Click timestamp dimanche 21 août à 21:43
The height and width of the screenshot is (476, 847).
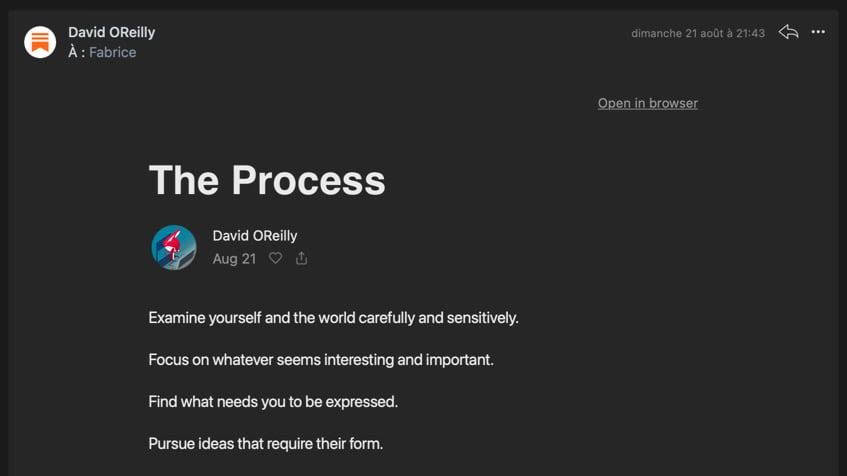click(698, 33)
